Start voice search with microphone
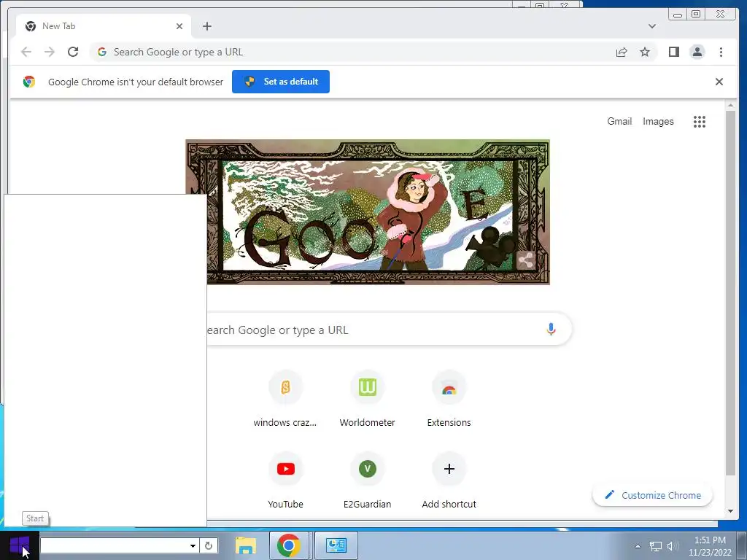This screenshot has height=560, width=747. pos(551,329)
